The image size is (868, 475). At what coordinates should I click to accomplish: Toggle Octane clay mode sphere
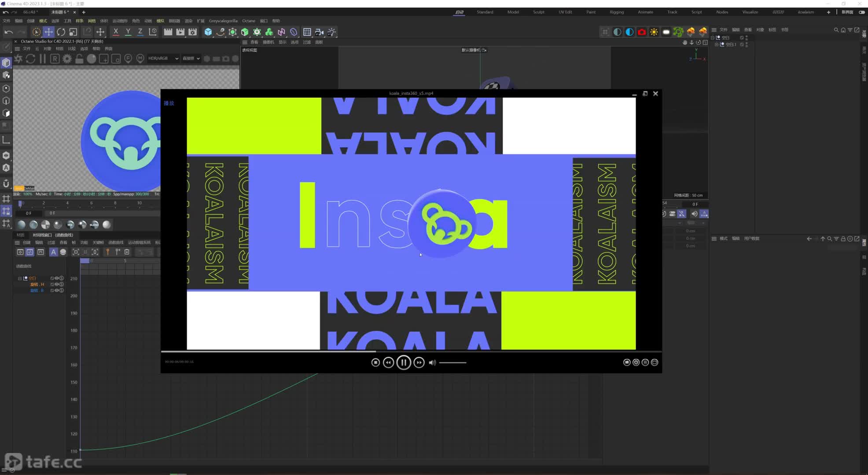[92, 58]
